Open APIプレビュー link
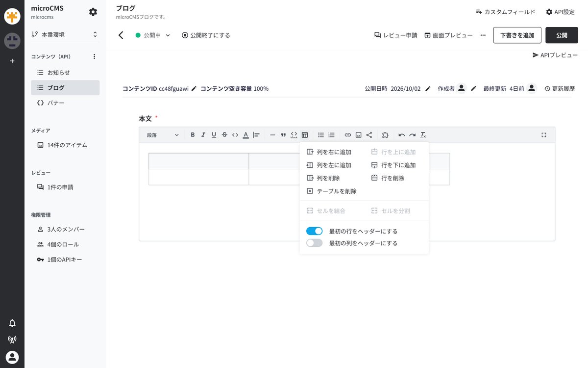 pos(555,55)
